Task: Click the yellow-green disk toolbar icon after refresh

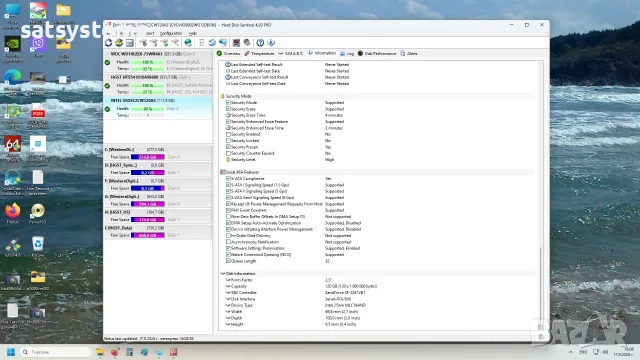Action: [119, 42]
